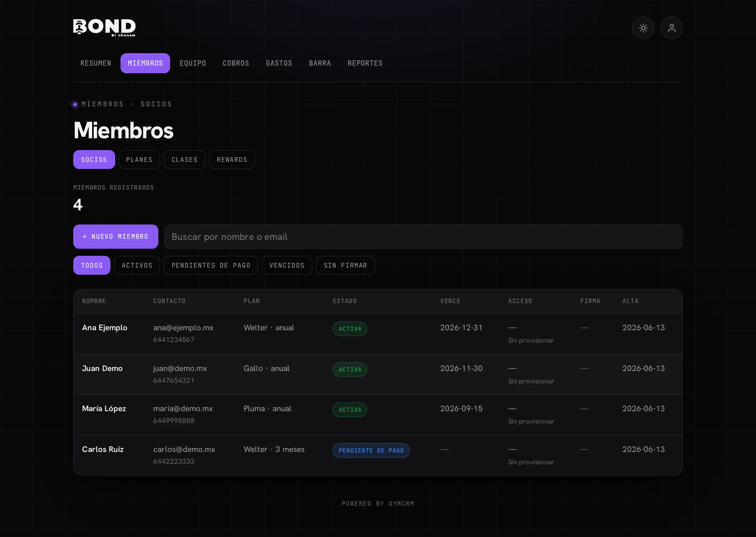Select the Todos filter
The image size is (756, 537).
(x=92, y=266)
